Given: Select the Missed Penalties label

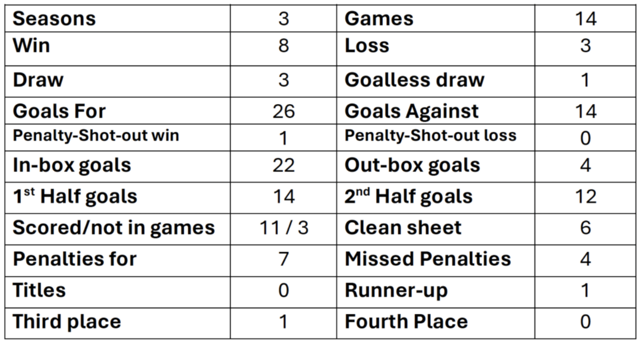Looking at the screenshot, I should (428, 259).
